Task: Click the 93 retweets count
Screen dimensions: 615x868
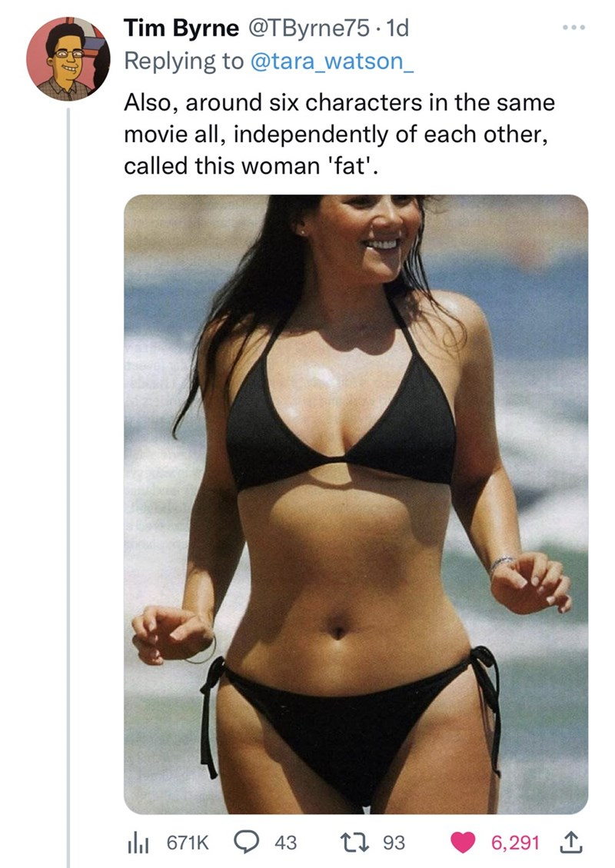Action: 394,843
